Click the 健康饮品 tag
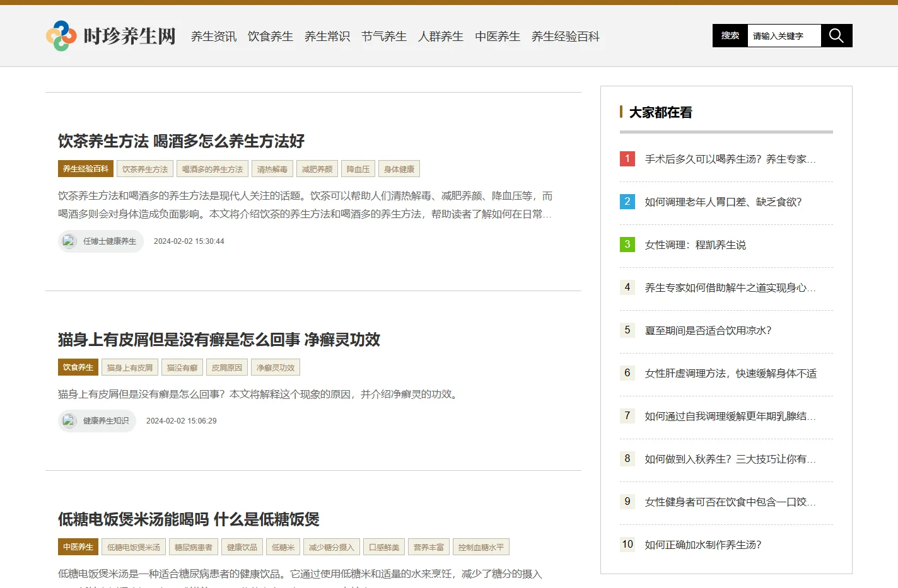Screen dimensions: 898x588 pos(242,547)
